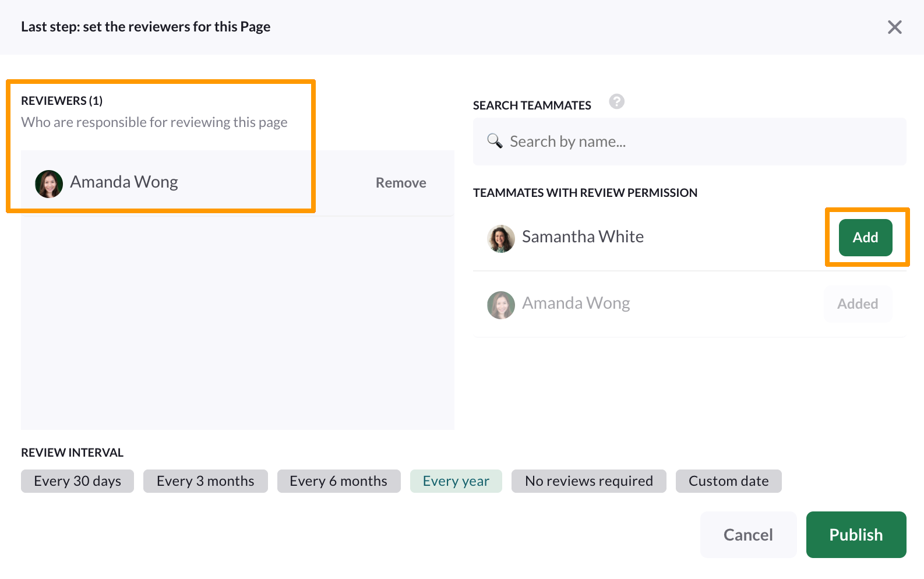The image size is (924, 579).
Task: Click Amanda Wong's avatar in the Reviewers list
Action: (49, 183)
